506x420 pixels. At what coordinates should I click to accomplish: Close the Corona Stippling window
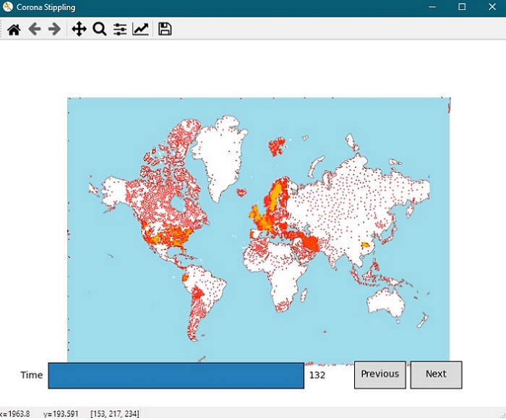coord(492,7)
